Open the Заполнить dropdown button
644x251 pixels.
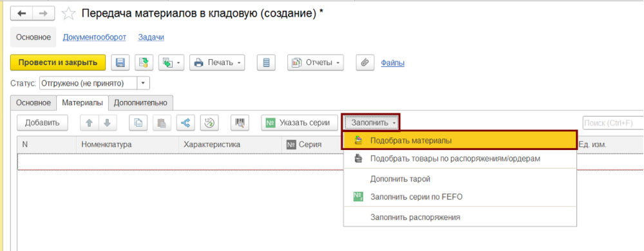point(371,123)
